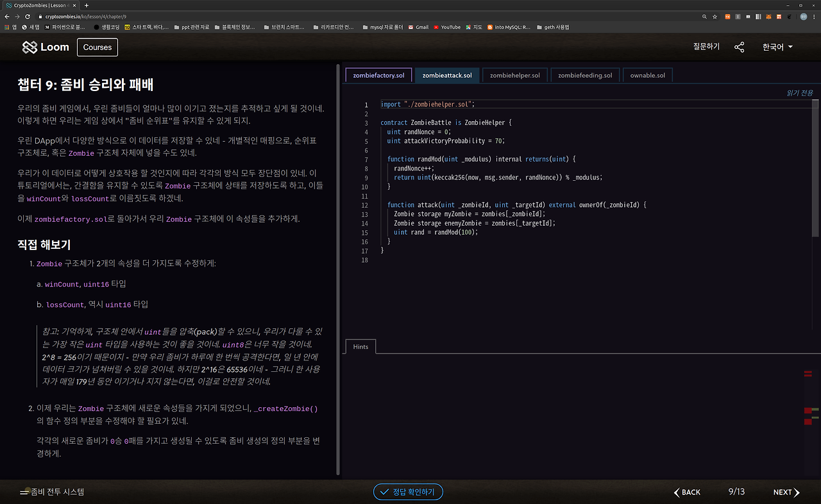Open the ppt 관련 자료 bookmark folder

pyautogui.click(x=192, y=27)
